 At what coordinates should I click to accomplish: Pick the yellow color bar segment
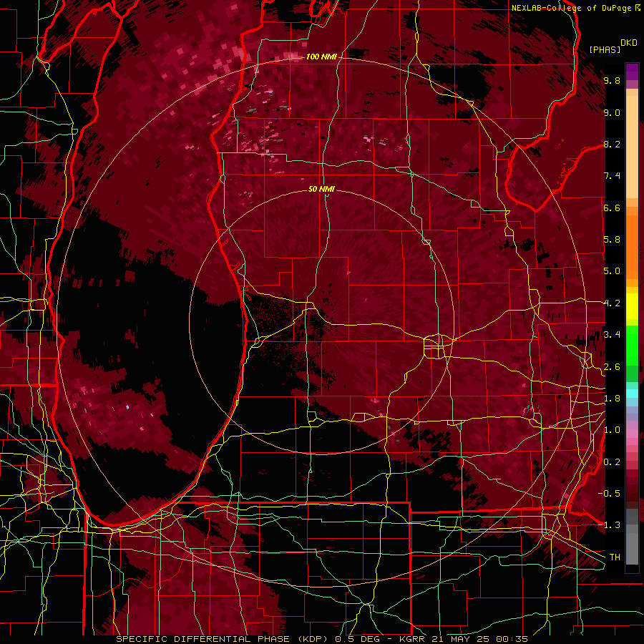(x=632, y=306)
